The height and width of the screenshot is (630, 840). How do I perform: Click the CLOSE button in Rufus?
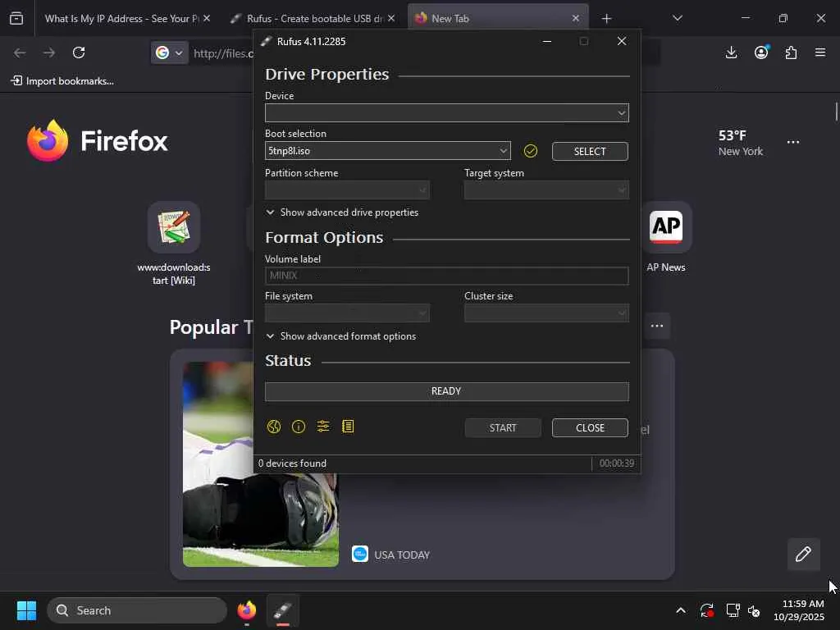click(590, 428)
